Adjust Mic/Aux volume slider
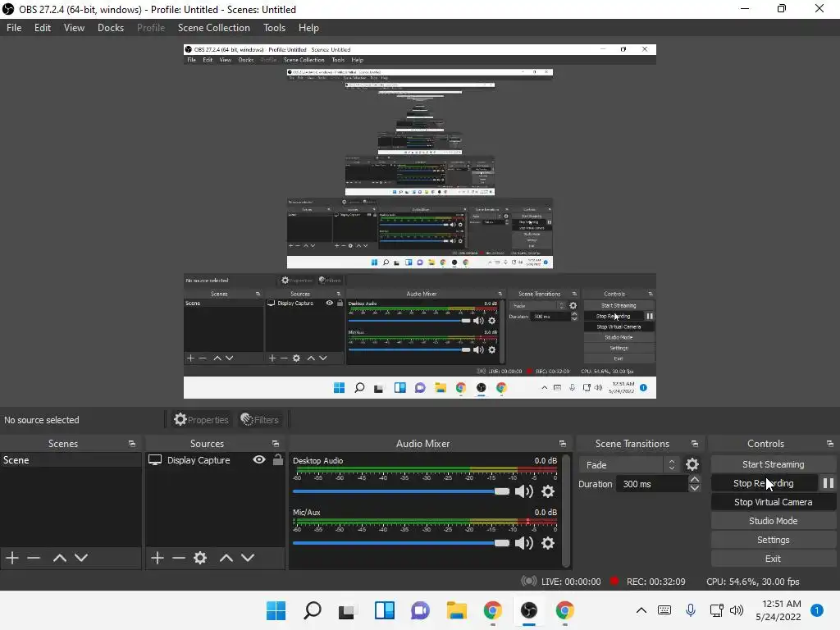Image resolution: width=840 pixels, height=630 pixels. pyautogui.click(x=400, y=543)
